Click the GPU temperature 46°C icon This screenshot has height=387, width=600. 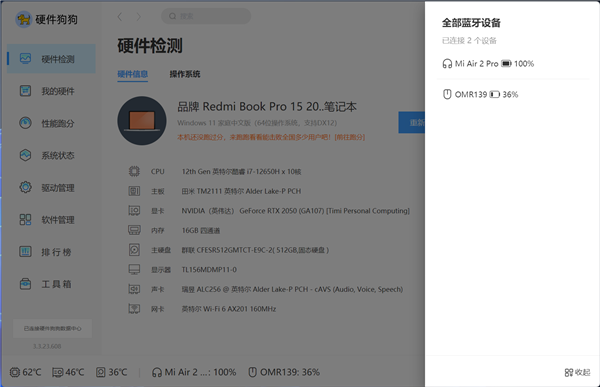[57, 372]
